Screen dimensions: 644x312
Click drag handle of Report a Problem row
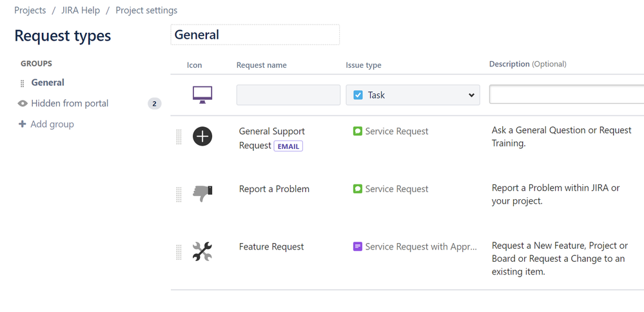coord(179,194)
